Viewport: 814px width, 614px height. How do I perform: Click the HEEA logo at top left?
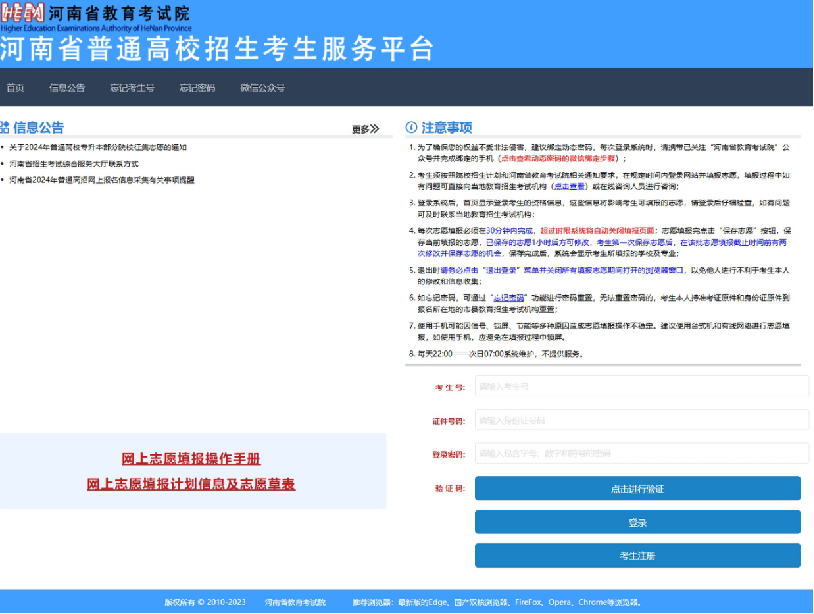[x=22, y=14]
